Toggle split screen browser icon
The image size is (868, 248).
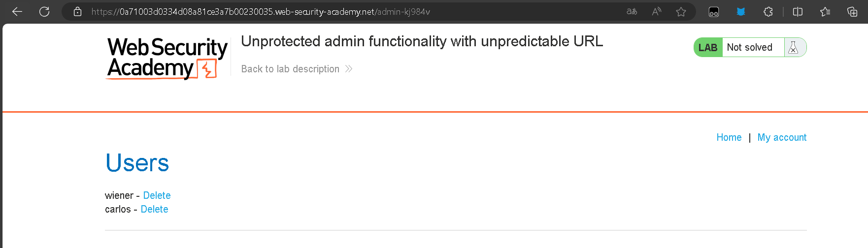pyautogui.click(x=798, y=11)
